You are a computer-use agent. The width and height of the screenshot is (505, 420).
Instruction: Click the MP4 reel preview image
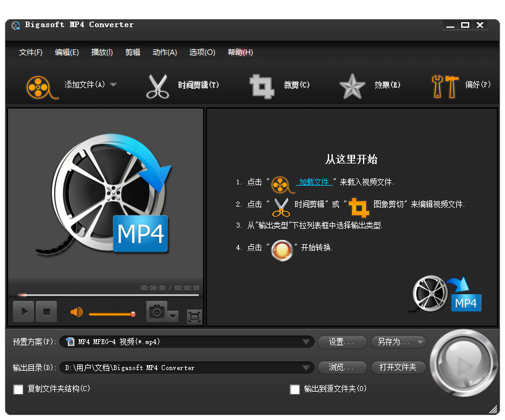[x=104, y=194]
